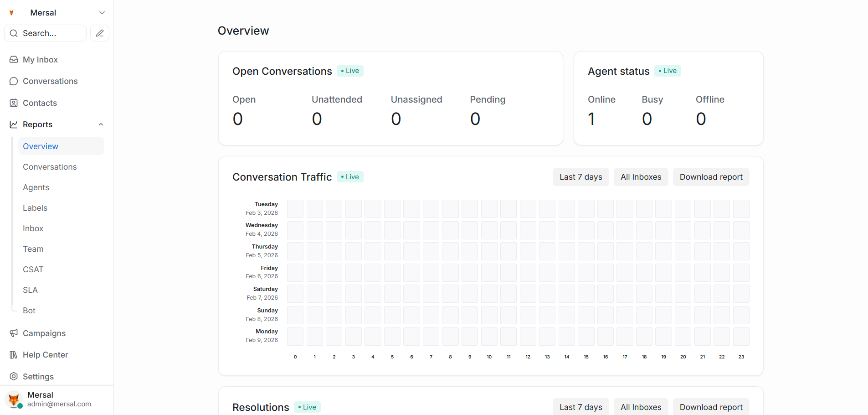
Task: Open the Help Center sidebar item
Action: (45, 354)
